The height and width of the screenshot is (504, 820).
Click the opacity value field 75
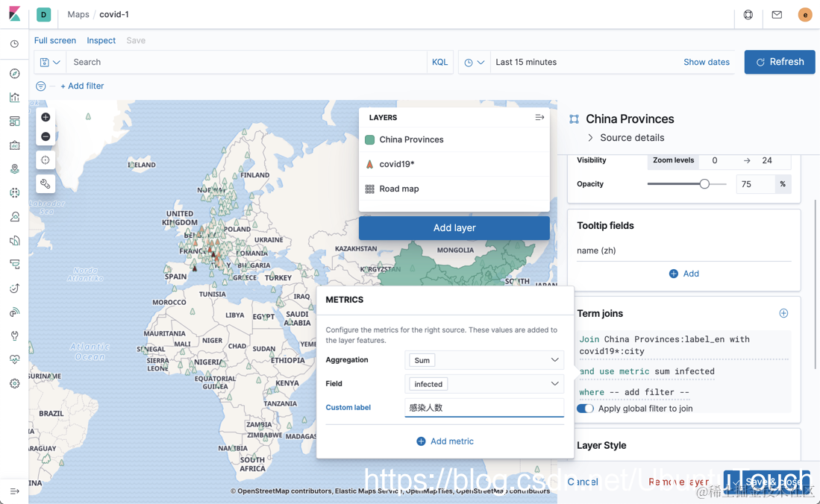[755, 184]
